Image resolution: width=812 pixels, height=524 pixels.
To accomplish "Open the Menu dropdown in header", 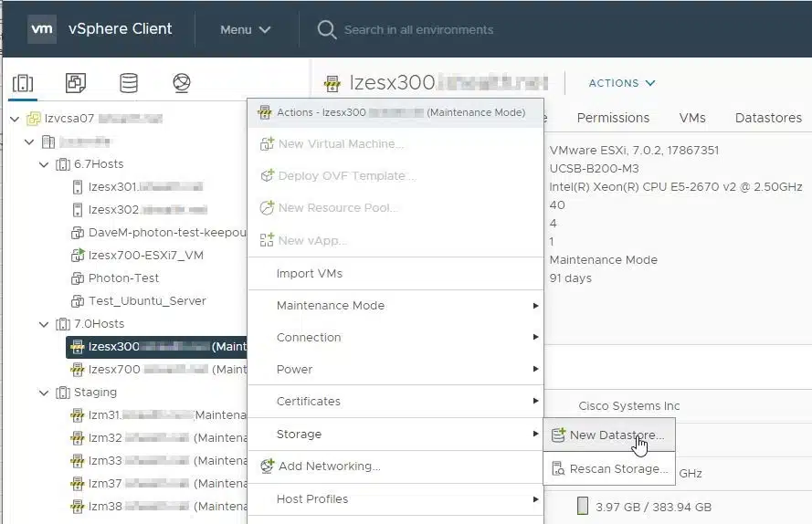I will 245,30.
